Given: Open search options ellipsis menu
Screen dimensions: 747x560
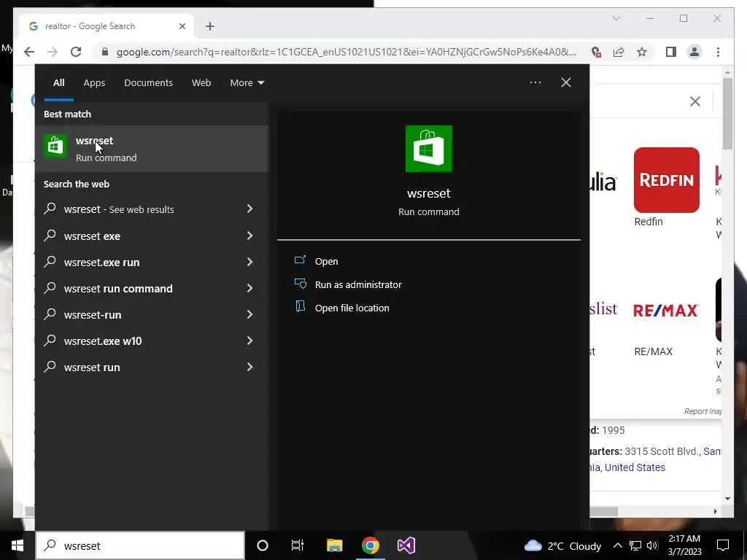Looking at the screenshot, I should (535, 82).
